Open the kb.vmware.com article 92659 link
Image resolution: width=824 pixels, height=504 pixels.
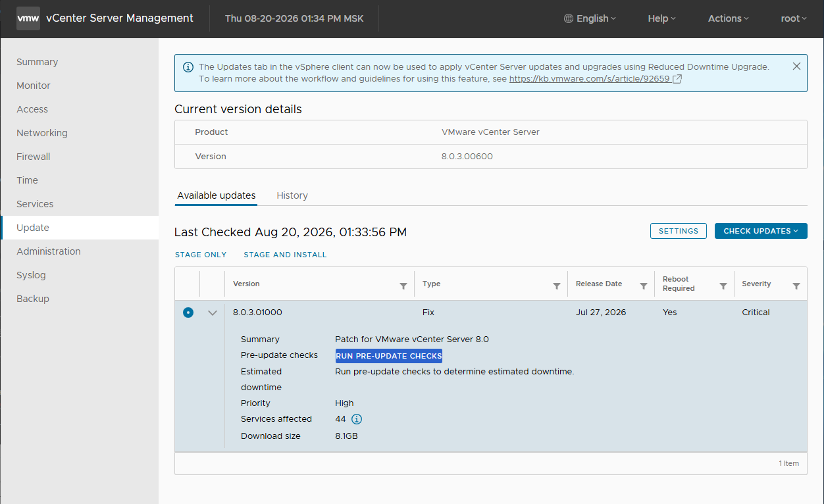pyautogui.click(x=589, y=79)
